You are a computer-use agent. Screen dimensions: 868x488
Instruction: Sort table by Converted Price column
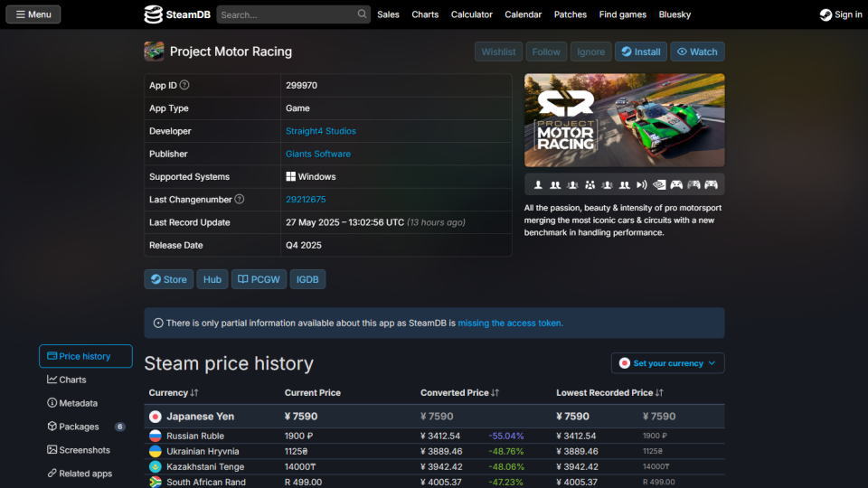pyautogui.click(x=459, y=393)
